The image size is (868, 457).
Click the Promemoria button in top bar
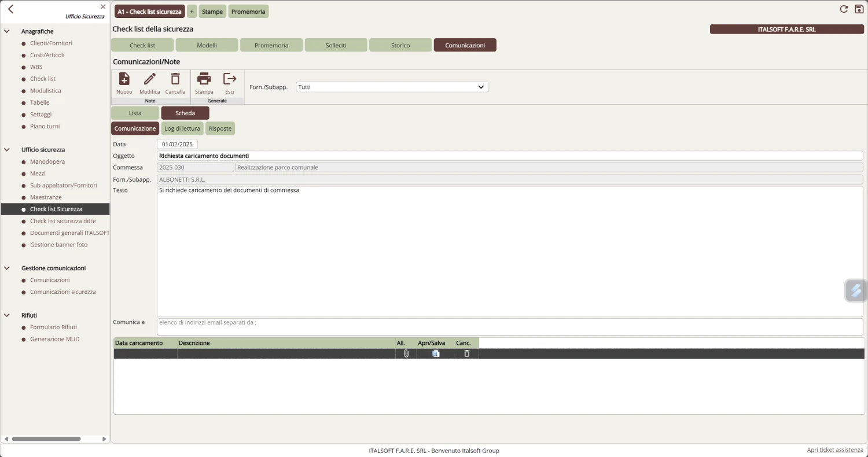(x=248, y=12)
